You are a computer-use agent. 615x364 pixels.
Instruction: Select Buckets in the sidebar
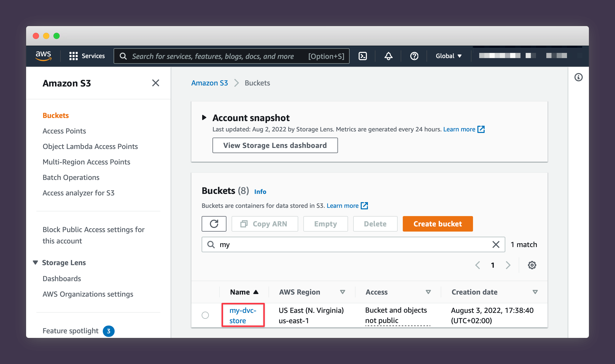click(56, 115)
